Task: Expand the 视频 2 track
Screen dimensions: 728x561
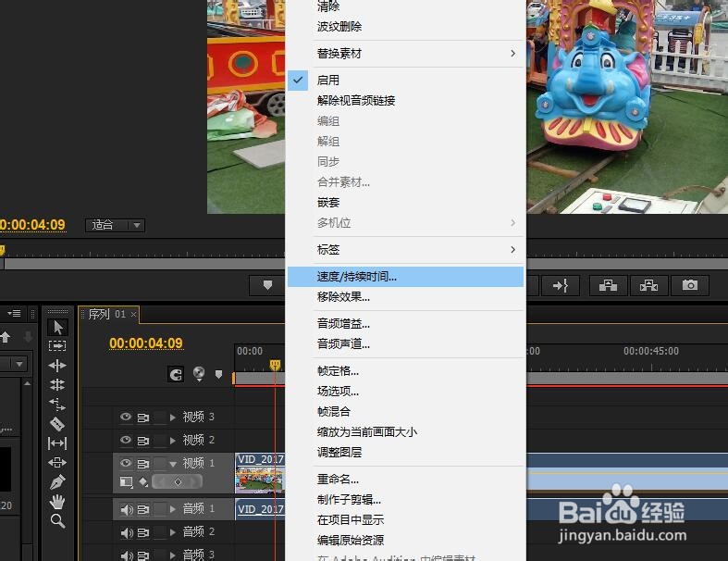Action: (173, 440)
